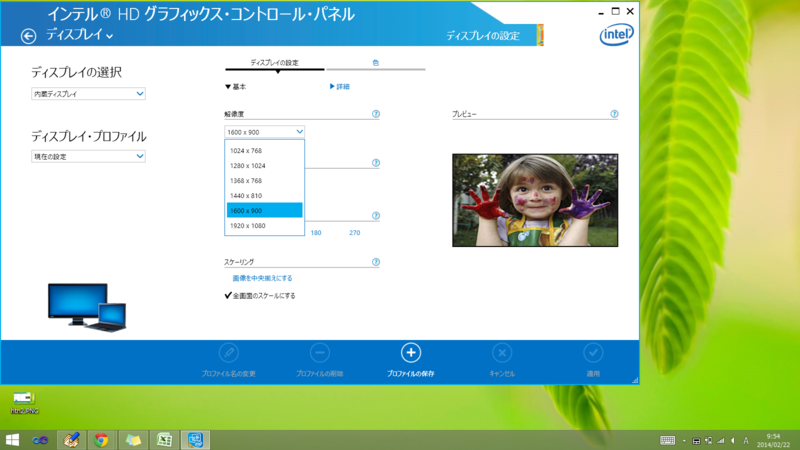This screenshot has width=800, height=450.
Task: Click the power plug tray icon
Action: pyautogui.click(x=708, y=441)
